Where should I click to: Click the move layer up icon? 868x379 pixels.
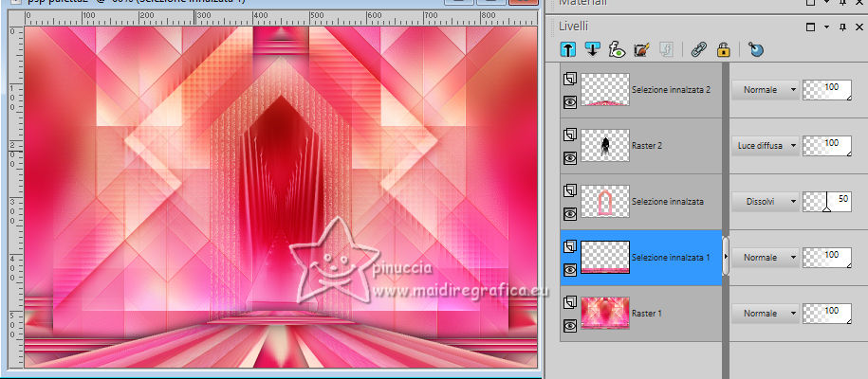pos(568,50)
